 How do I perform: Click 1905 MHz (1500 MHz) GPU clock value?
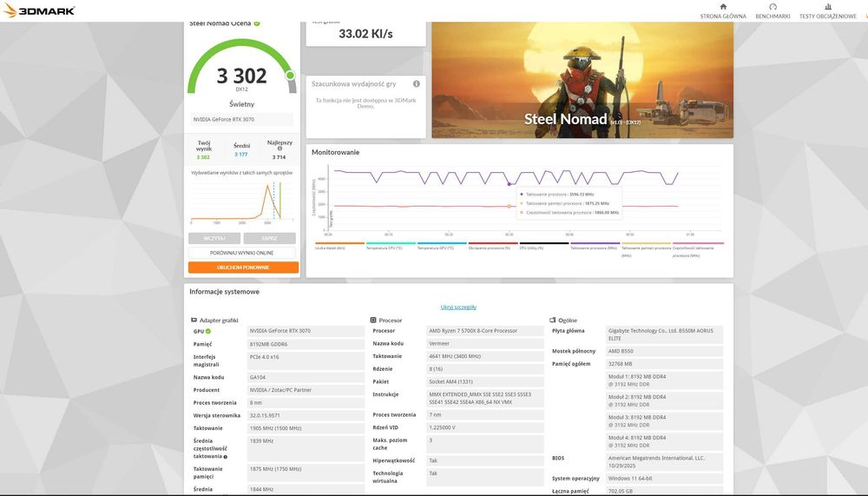click(x=306, y=428)
